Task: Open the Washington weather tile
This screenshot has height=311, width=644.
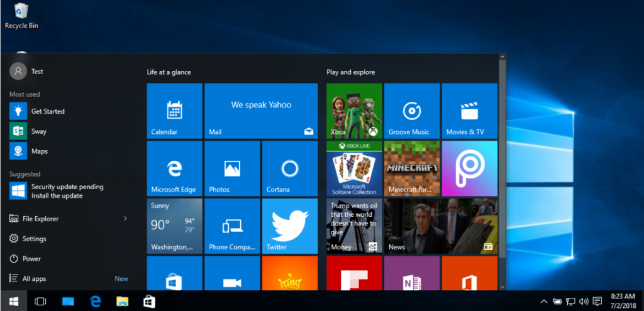Action: click(x=175, y=226)
